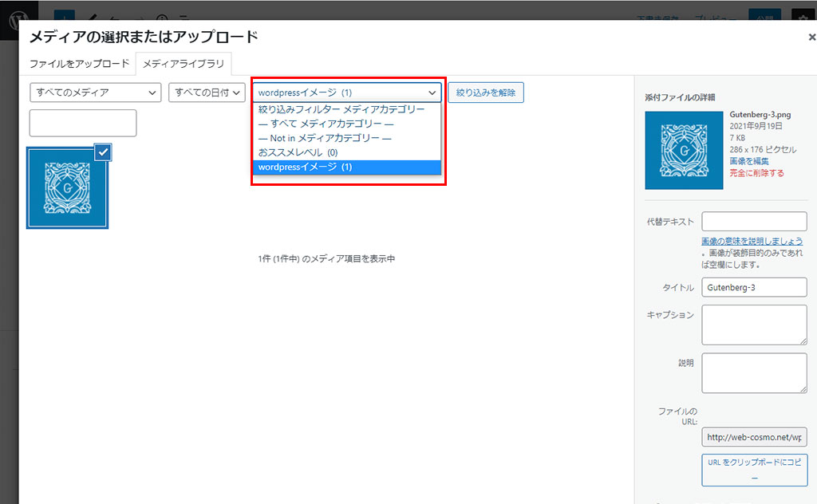
Task: Open the すべての日付 date filter dropdown
Action: pos(206,93)
